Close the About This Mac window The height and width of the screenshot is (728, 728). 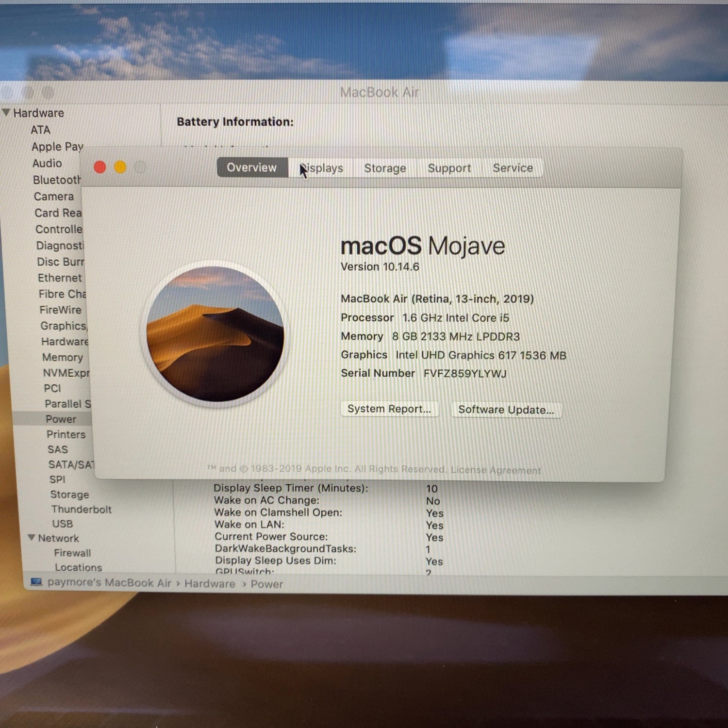[x=100, y=167]
